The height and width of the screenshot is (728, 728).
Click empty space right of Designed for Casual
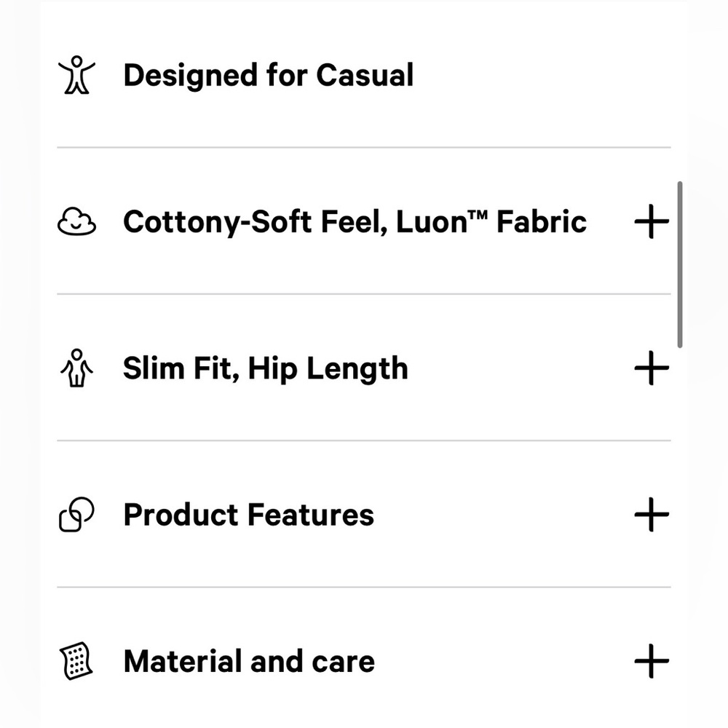pos(543,75)
